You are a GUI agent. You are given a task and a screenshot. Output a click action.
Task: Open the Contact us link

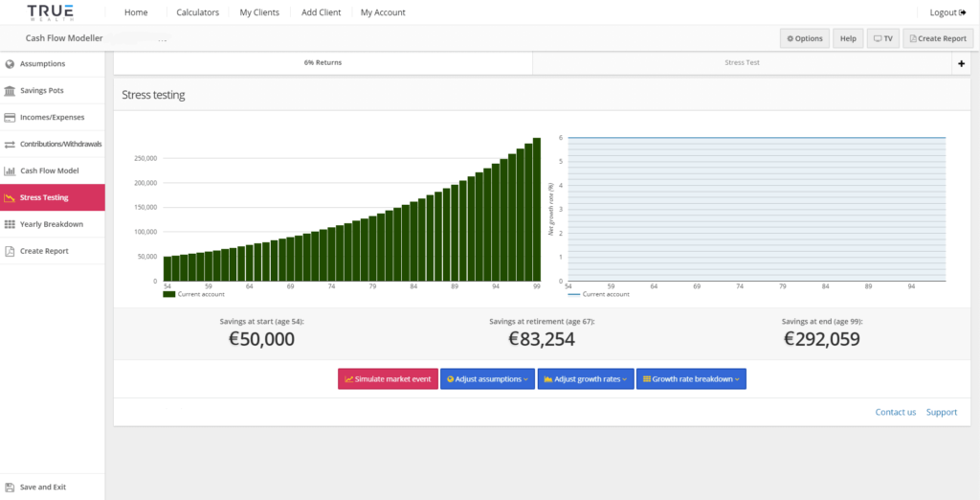click(x=896, y=412)
